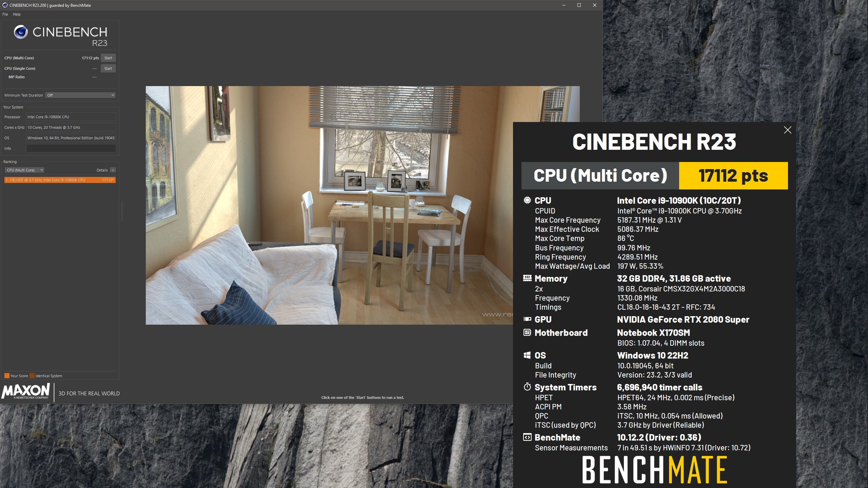Click the MAXON logo
The width and height of the screenshot is (868, 488).
tap(26, 392)
